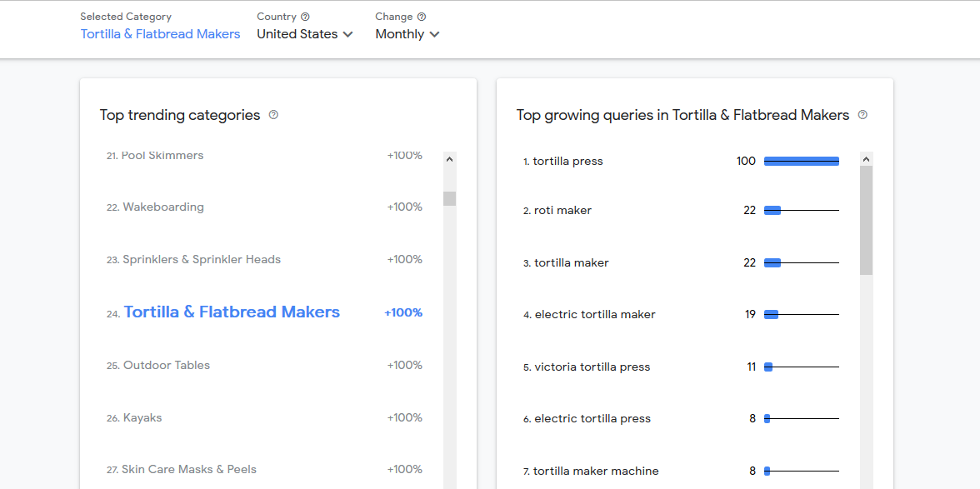Open info icon beside Top growing queries
980x489 pixels.
[862, 115]
